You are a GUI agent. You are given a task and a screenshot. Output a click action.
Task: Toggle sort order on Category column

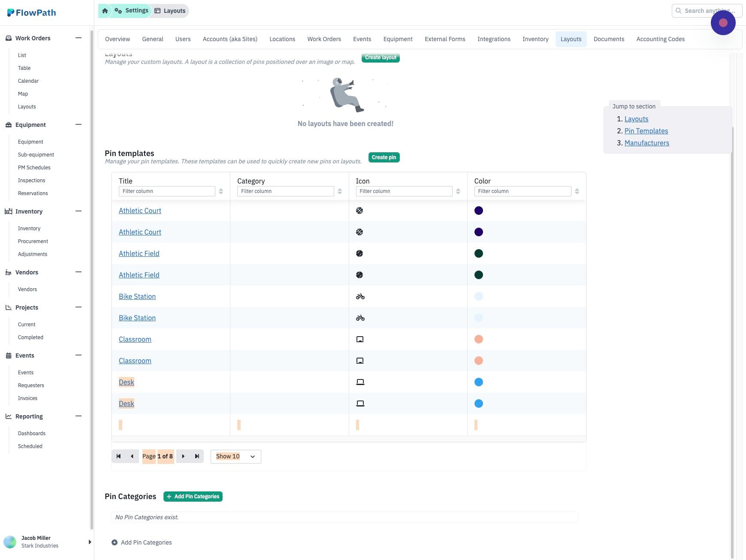click(340, 191)
